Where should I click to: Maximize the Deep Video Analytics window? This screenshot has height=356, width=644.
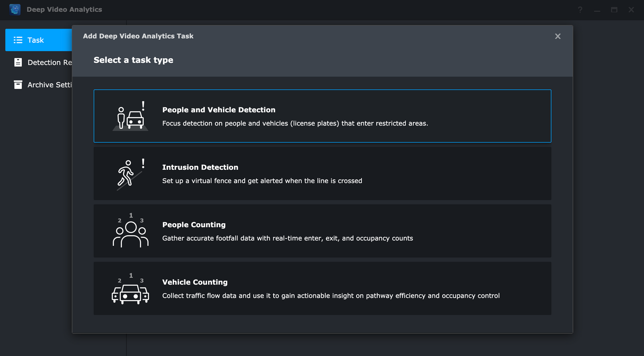(x=614, y=10)
